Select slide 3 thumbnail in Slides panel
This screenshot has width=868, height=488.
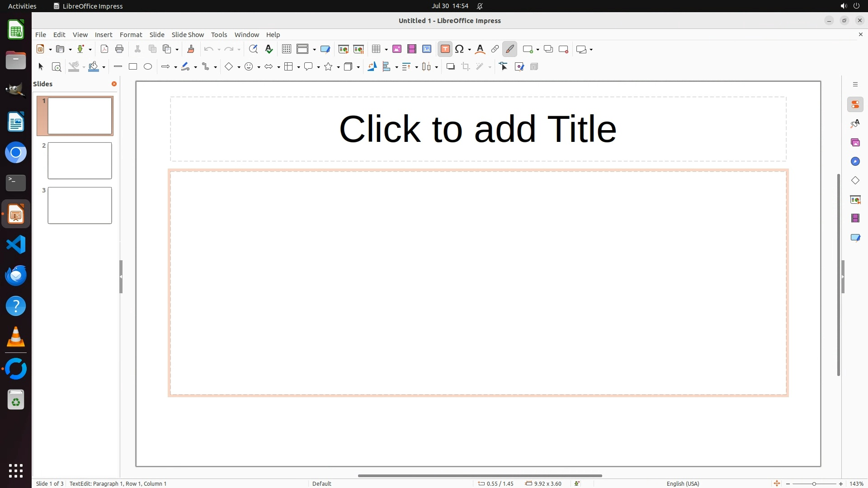(80, 206)
